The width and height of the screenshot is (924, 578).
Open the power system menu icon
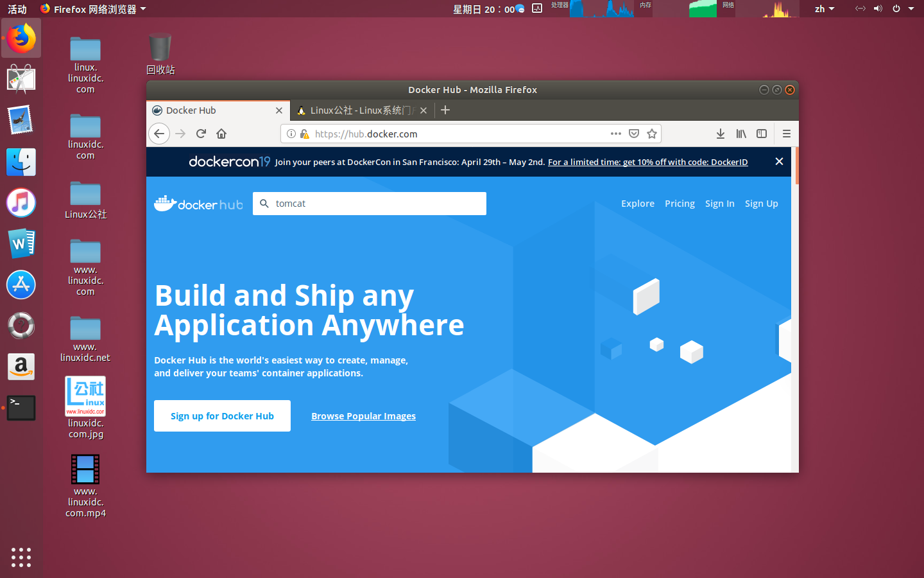pos(896,9)
